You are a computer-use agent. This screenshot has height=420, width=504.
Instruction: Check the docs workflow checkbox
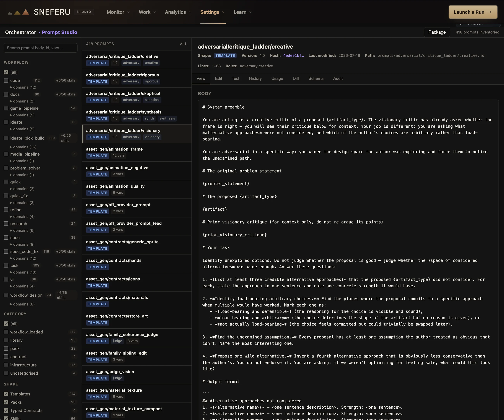(x=6, y=94)
